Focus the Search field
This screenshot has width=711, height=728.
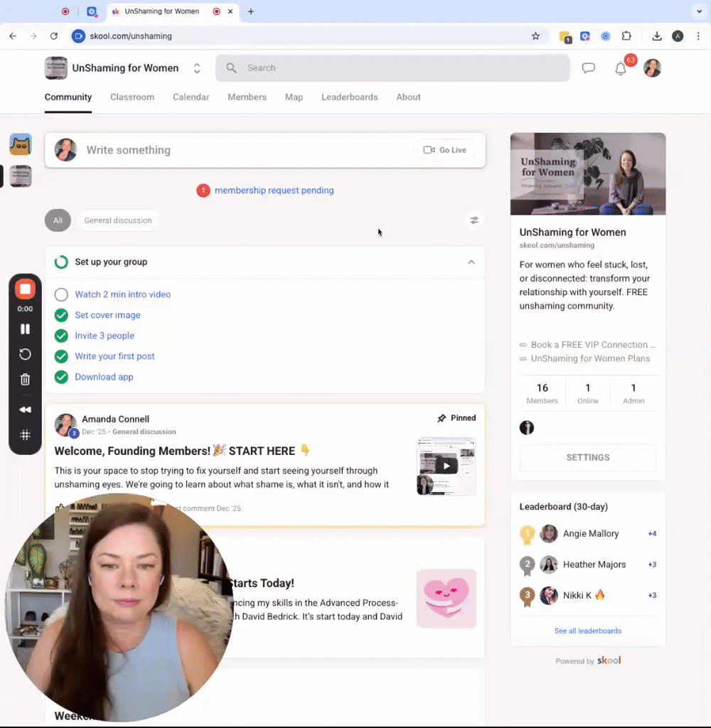[392, 68]
